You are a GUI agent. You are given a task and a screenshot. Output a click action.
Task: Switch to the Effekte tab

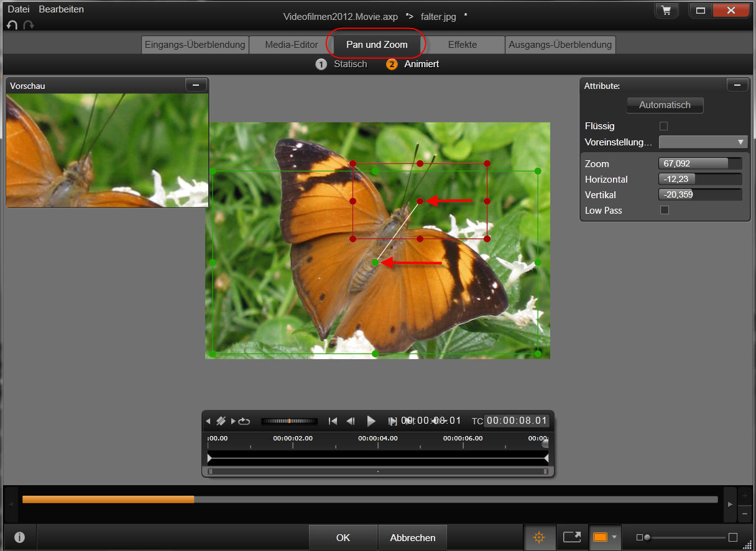coord(463,45)
